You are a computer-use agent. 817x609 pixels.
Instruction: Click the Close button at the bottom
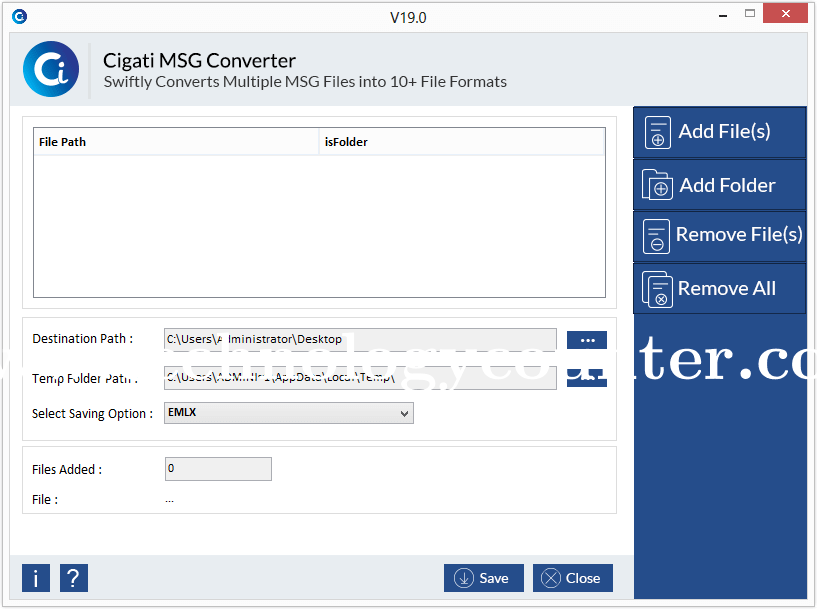tap(573, 578)
